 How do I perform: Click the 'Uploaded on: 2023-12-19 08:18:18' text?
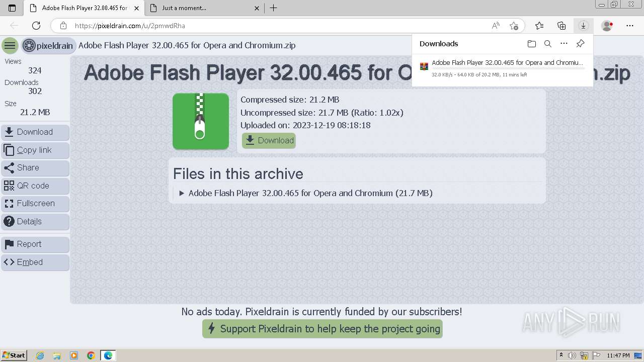click(x=305, y=125)
